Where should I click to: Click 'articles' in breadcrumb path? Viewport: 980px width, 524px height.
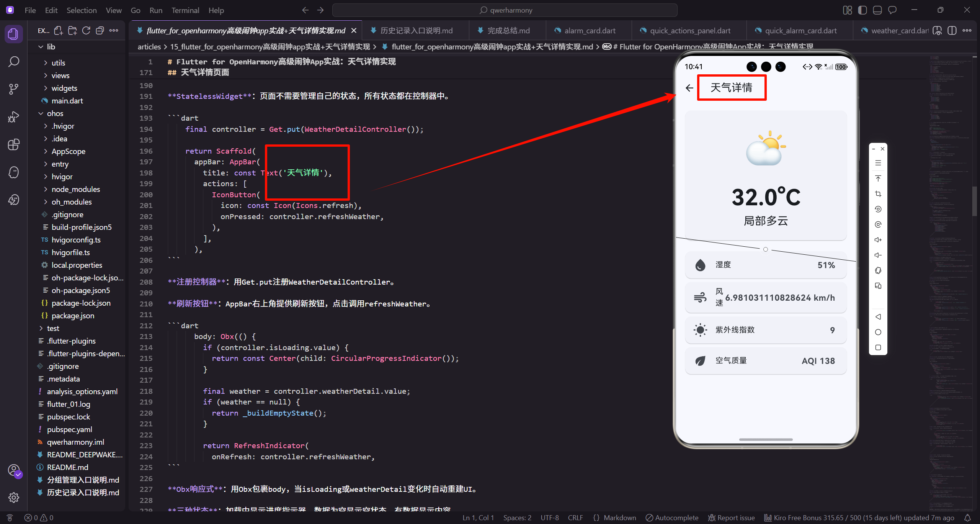[x=149, y=47]
